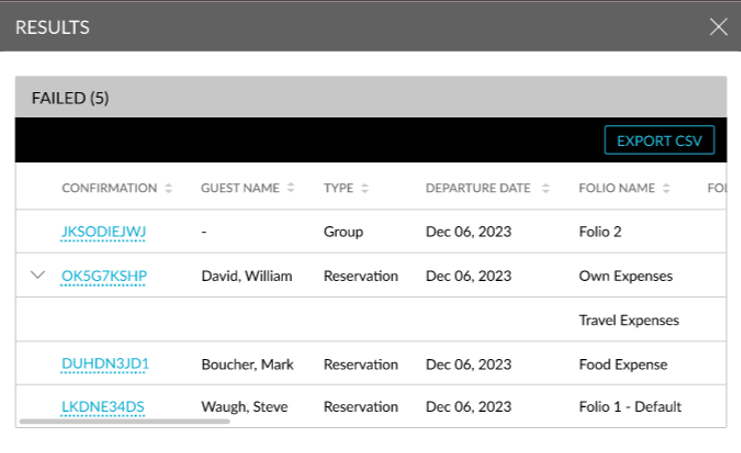Screen dimensions: 741x453
Task: Open confirmation JKSODIEJWJ link
Action: (x=103, y=232)
